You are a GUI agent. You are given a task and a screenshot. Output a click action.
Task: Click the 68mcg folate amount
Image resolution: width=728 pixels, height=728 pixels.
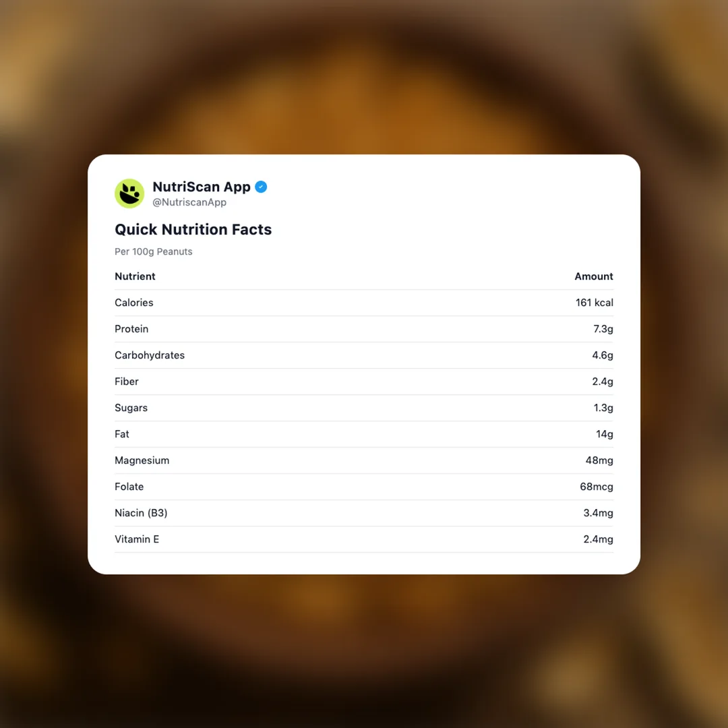pos(597,487)
